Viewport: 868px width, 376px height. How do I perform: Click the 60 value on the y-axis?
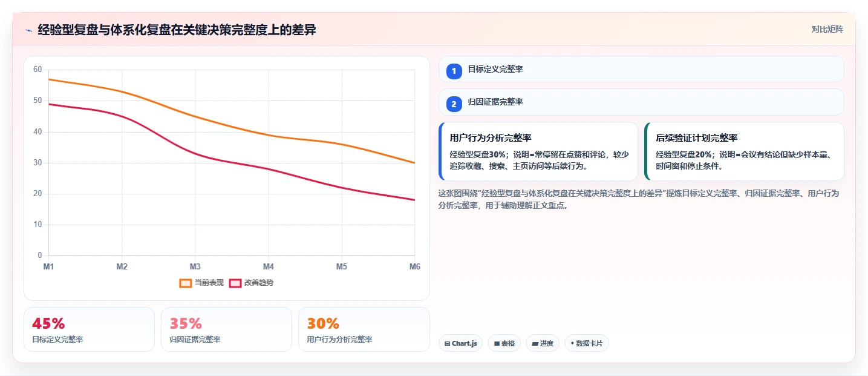[x=38, y=70]
